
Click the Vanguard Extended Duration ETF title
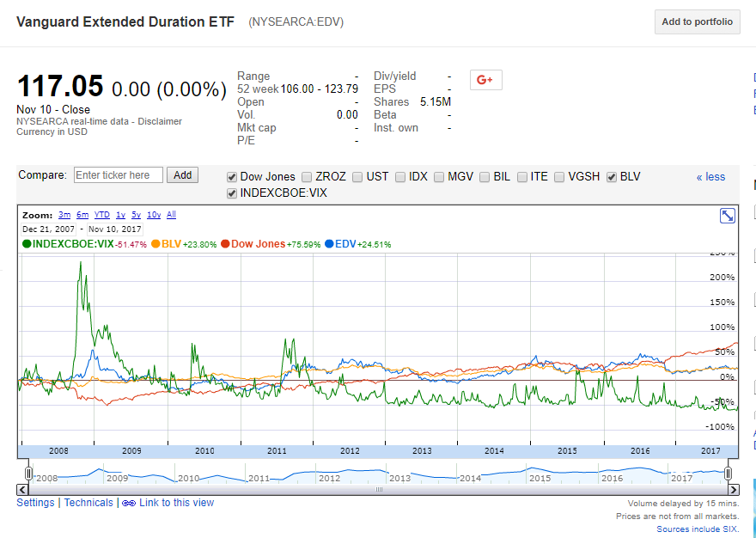(125, 22)
